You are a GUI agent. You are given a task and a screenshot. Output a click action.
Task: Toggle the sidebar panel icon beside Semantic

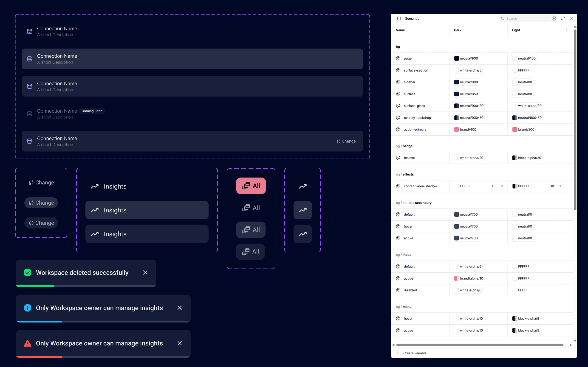coord(398,18)
